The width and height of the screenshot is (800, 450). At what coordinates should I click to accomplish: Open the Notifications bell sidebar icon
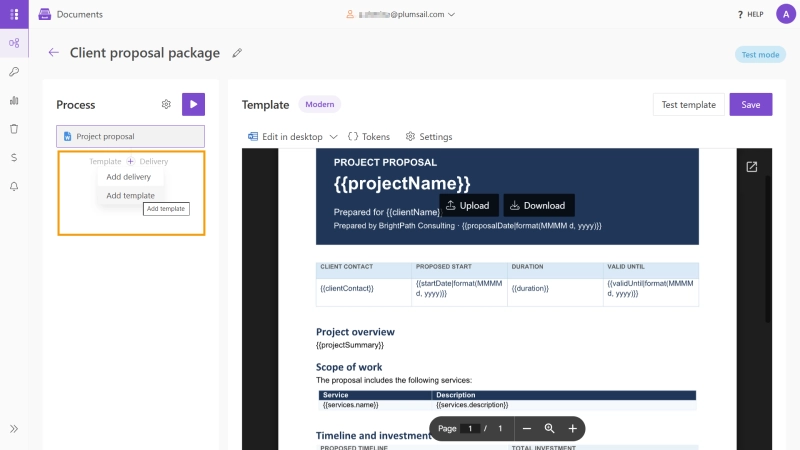point(14,186)
